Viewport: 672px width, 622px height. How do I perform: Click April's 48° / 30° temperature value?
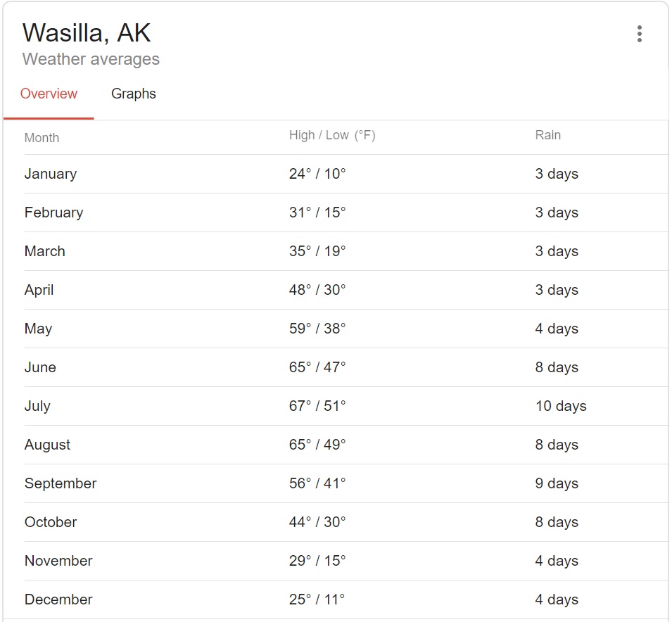[x=317, y=290]
